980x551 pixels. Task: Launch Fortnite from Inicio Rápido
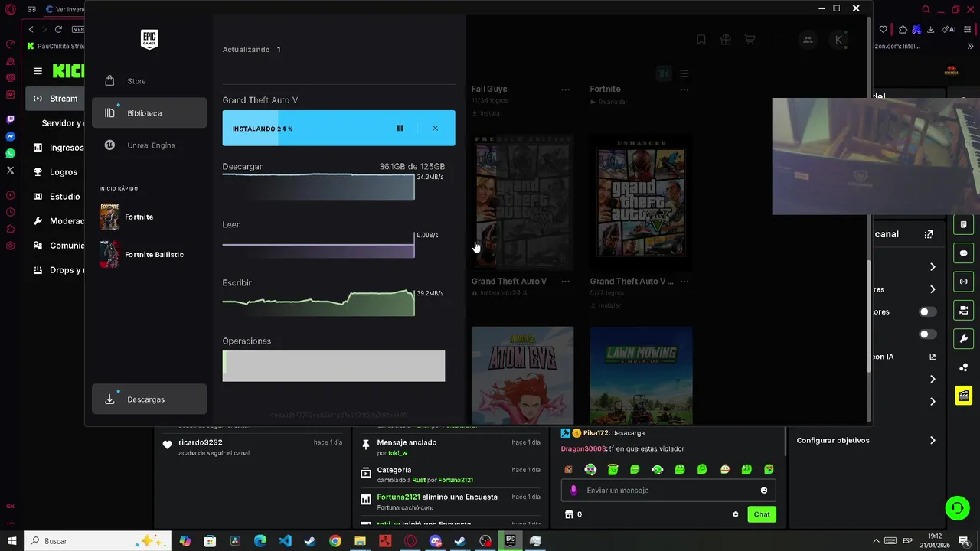149,217
